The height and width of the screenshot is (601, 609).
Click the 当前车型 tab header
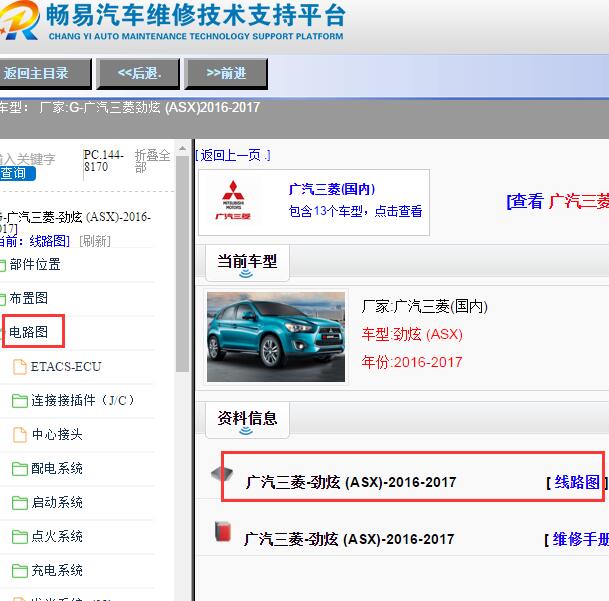click(247, 262)
